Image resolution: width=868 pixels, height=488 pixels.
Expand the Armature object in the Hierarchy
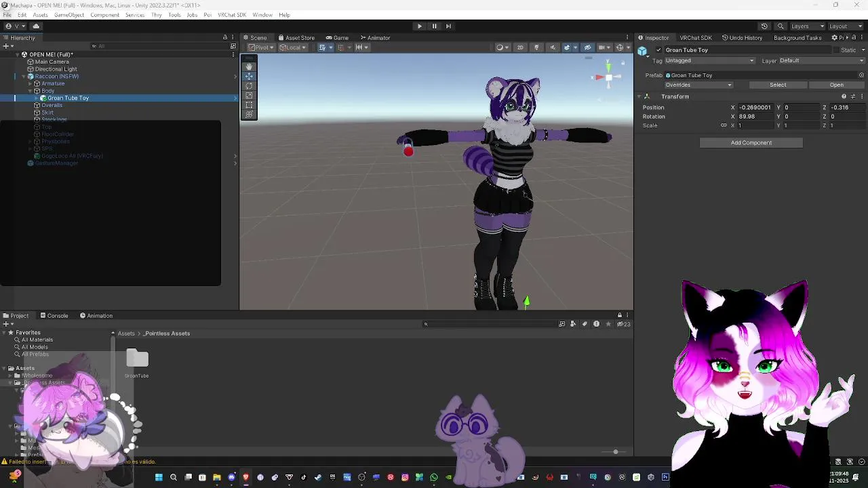tap(31, 83)
